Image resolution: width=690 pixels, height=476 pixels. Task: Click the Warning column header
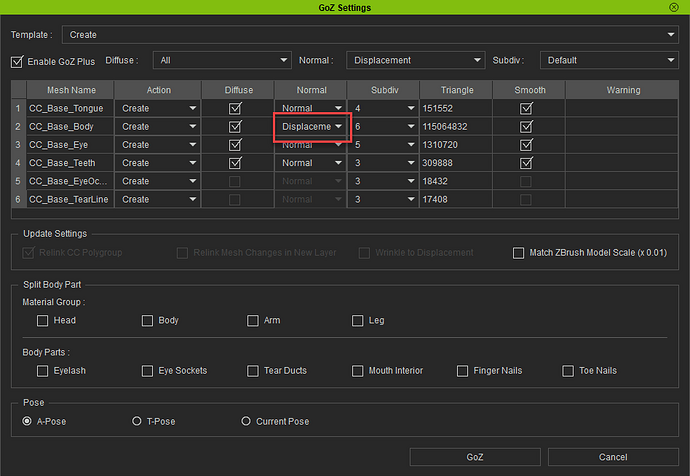click(623, 90)
